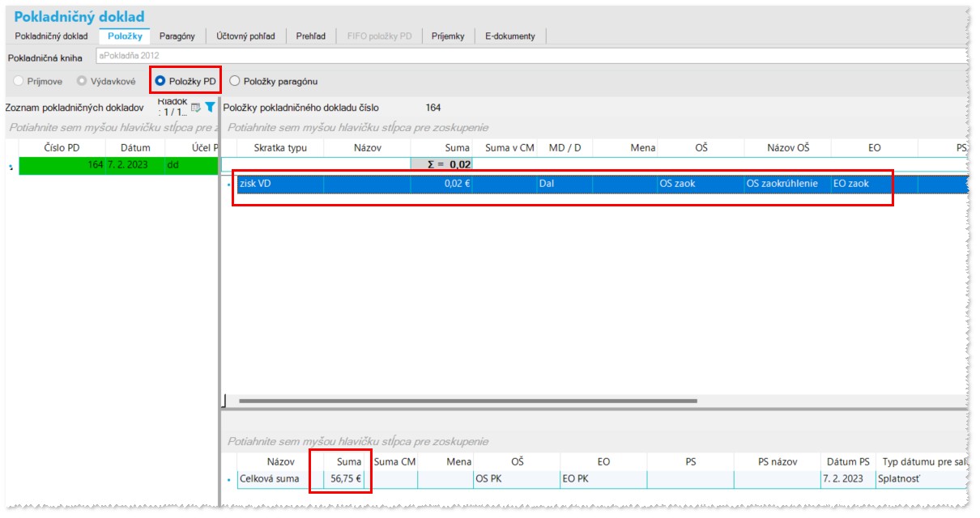Open grid settings icon beside the filter
The width and height of the screenshot is (980, 518).
point(196,107)
